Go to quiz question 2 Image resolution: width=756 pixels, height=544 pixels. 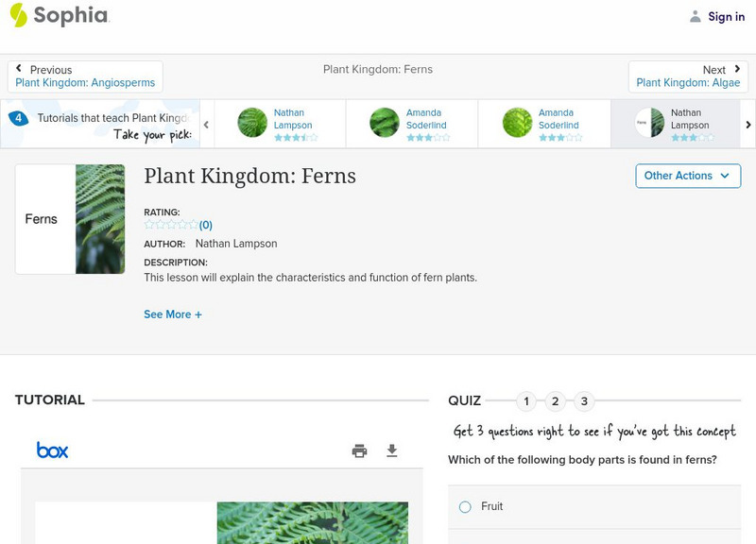[x=556, y=401]
